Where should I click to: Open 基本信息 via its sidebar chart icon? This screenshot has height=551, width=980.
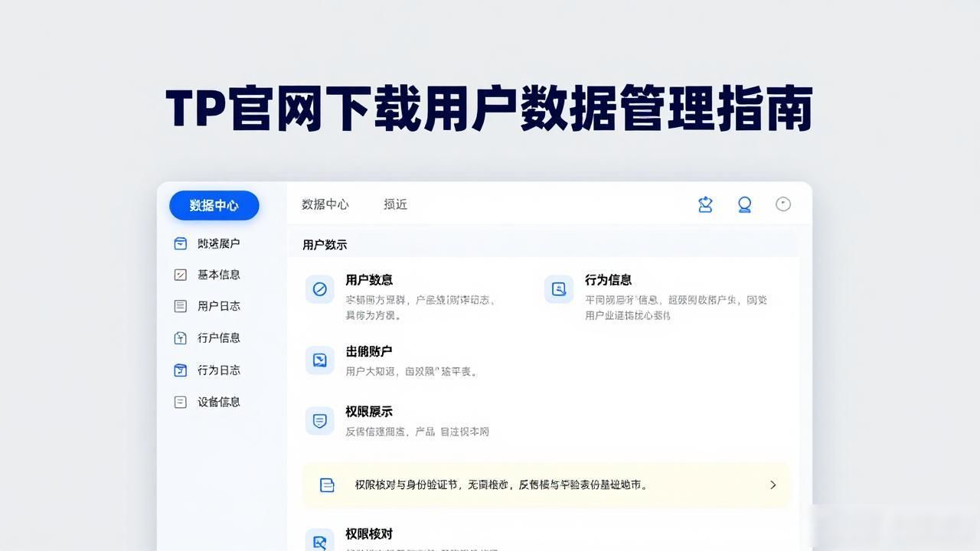pos(181,275)
